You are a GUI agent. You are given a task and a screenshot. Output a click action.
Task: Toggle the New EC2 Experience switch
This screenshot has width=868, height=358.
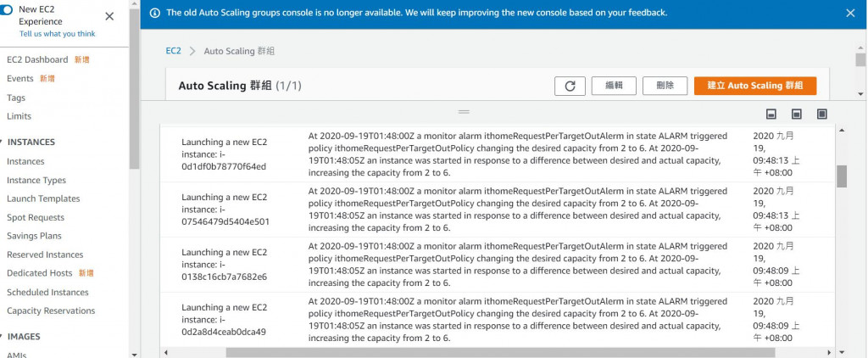[x=6, y=9]
